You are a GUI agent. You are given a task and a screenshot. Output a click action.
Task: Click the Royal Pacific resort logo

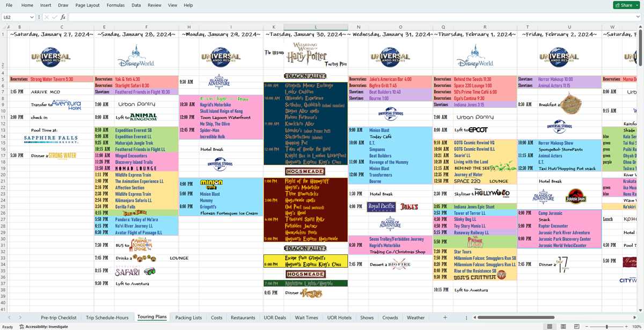coord(382,206)
